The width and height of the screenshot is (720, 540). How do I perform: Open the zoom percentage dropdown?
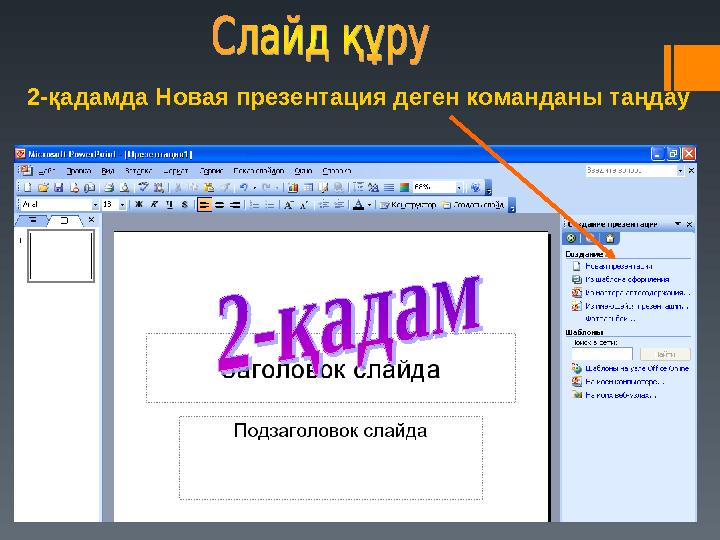pyautogui.click(x=459, y=187)
